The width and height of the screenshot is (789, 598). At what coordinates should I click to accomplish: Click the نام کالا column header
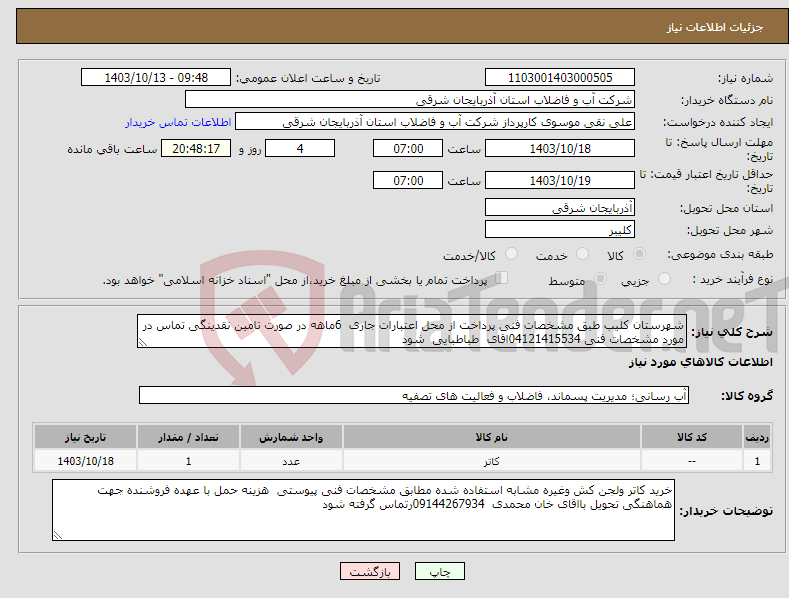click(x=491, y=437)
